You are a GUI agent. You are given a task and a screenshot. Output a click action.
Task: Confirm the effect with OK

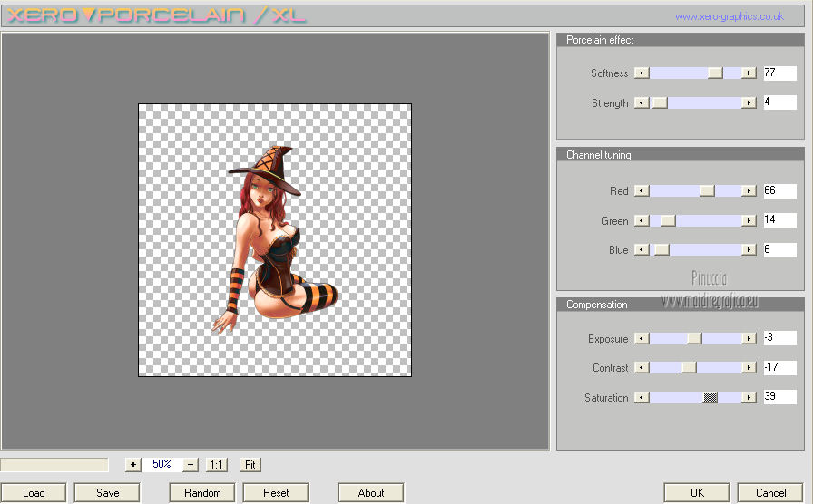pyautogui.click(x=697, y=493)
